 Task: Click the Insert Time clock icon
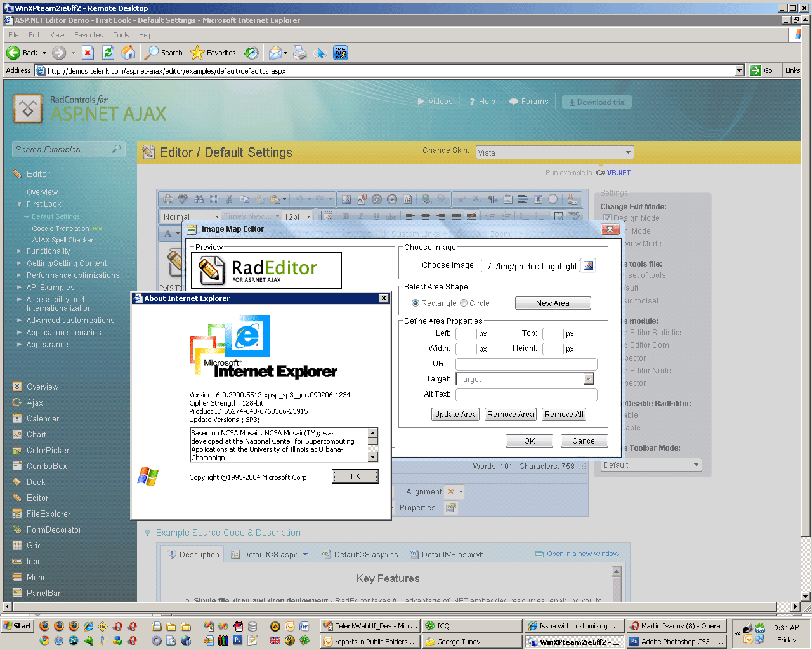[x=553, y=199]
